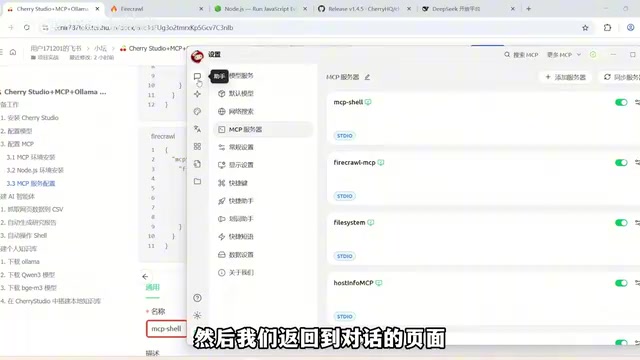Open the firecrawl-mcp server card
The height and width of the screenshot is (360, 640).
point(484,179)
